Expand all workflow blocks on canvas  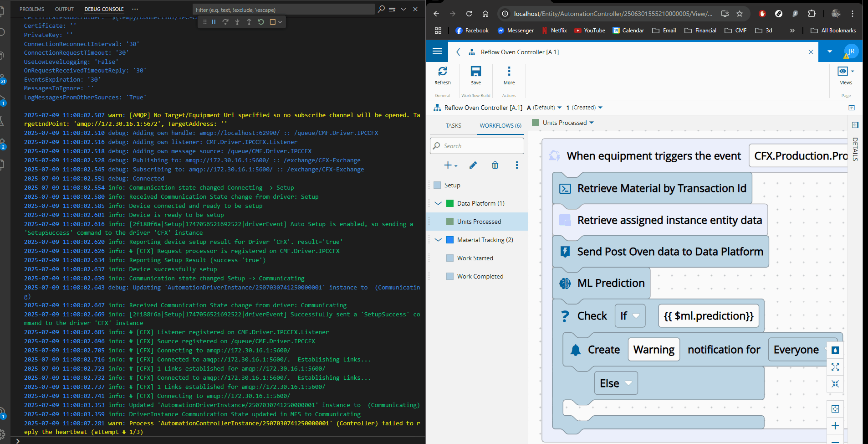pos(835,367)
